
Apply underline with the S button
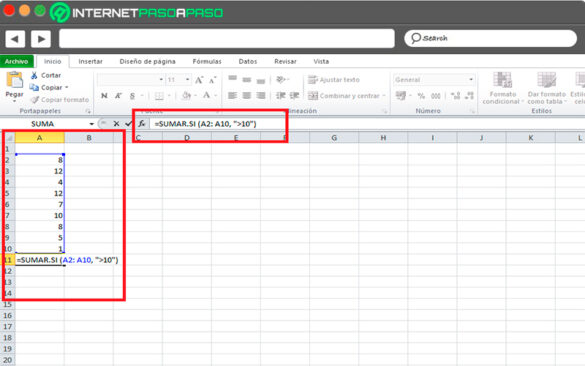point(132,96)
